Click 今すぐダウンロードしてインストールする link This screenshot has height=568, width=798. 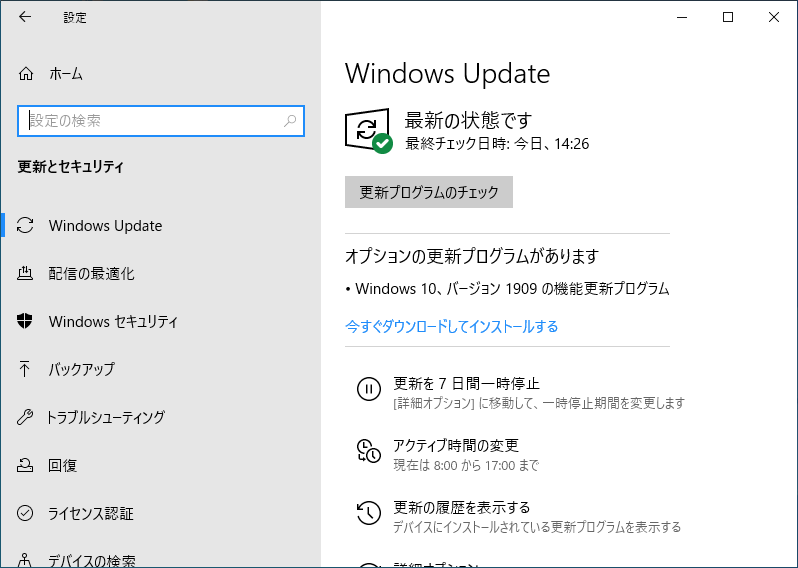coord(451,326)
